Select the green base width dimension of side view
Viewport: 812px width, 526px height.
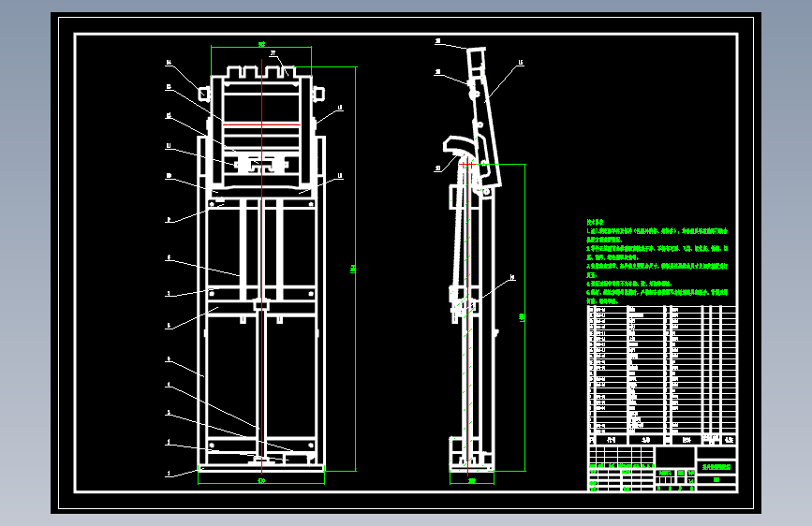click(472, 481)
